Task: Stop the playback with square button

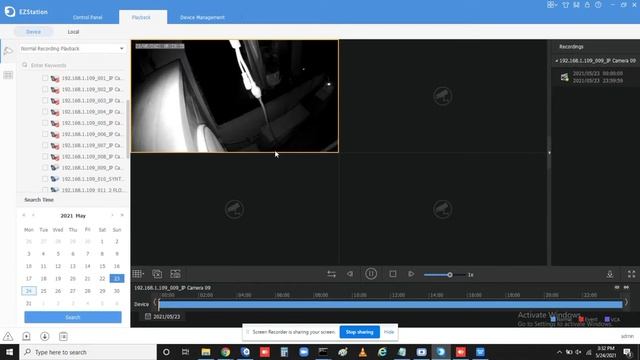Action: (393, 274)
